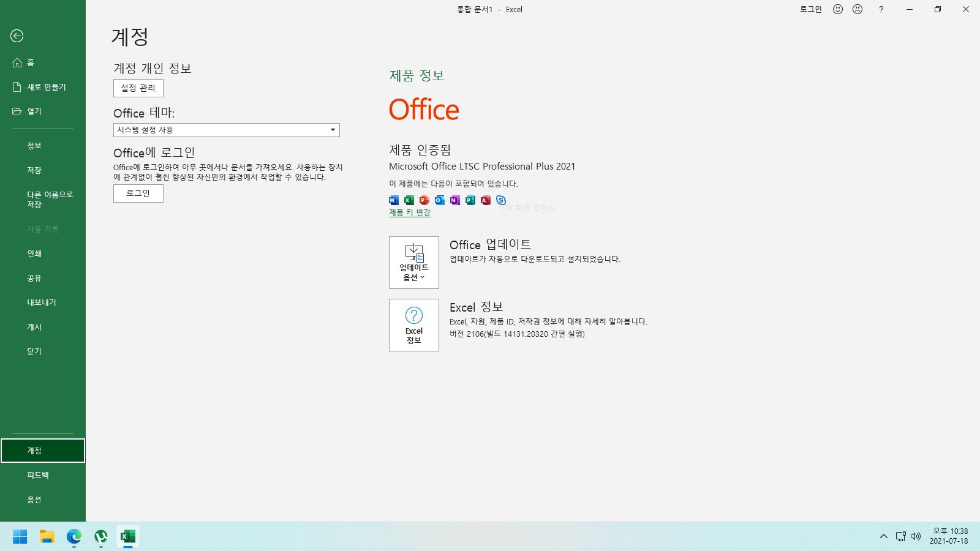Screen dimensions: 980x551
Task: Click the smiley face feedback icon
Action: pos(838,9)
